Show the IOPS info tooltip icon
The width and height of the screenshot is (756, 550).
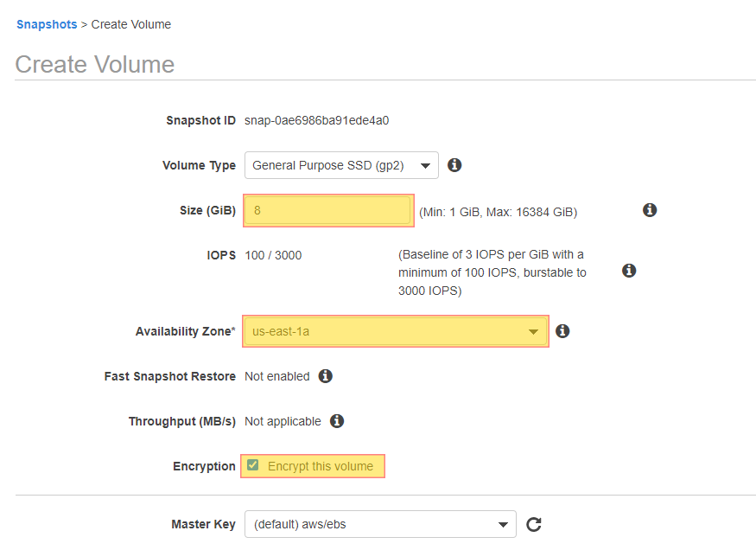629,270
